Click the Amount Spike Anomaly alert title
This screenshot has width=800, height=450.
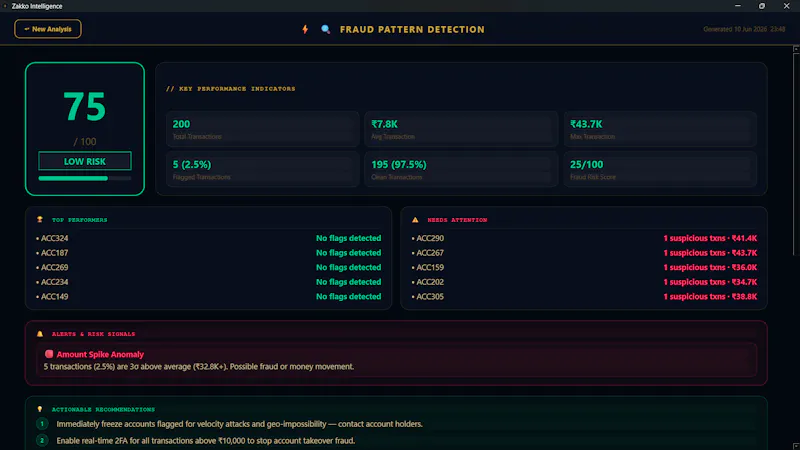[x=100, y=354]
